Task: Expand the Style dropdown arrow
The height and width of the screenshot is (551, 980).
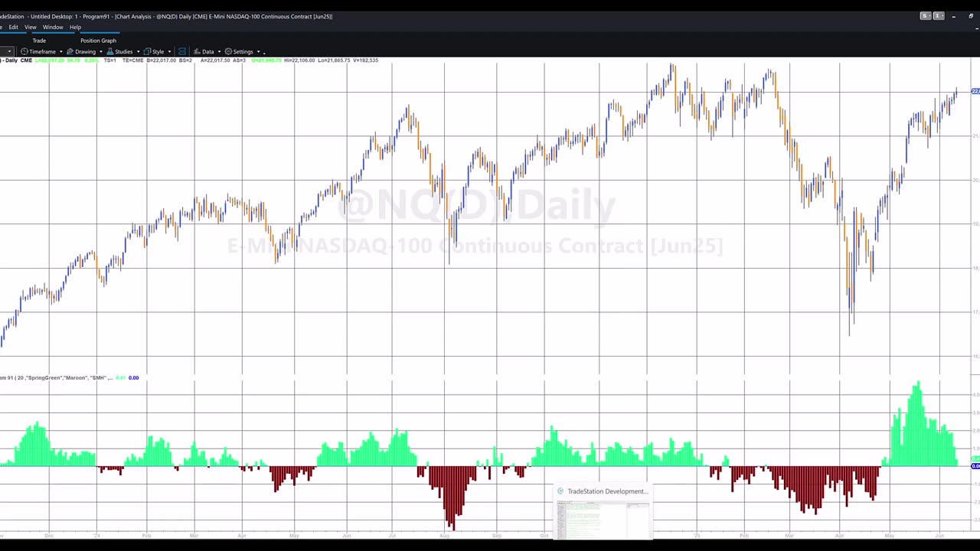Action: click(169, 52)
